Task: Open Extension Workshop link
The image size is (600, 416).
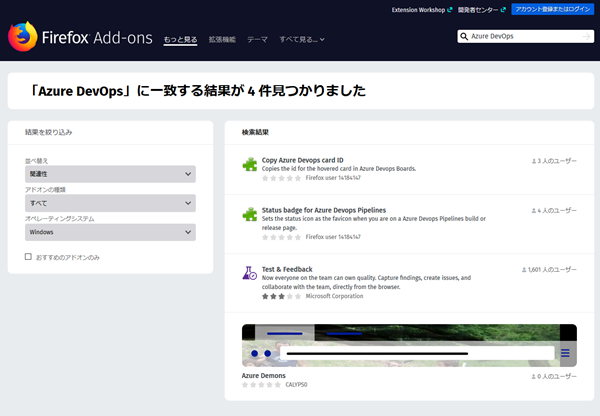Action: point(418,10)
